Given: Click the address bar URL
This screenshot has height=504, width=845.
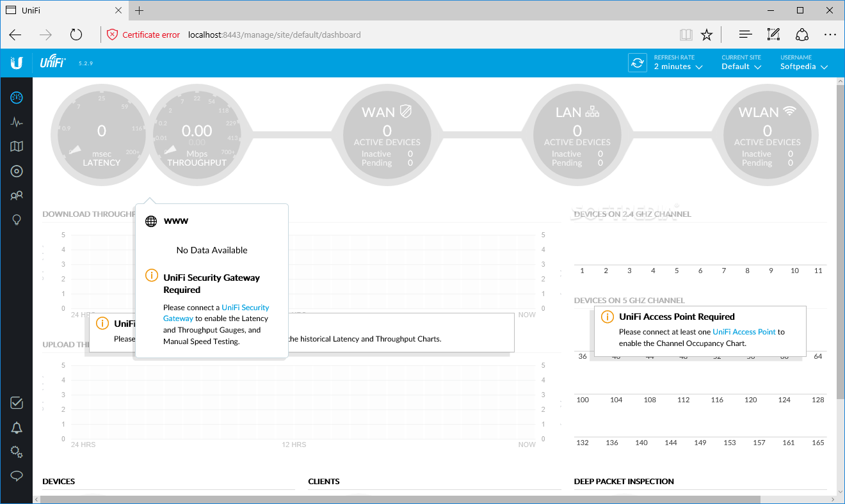Looking at the screenshot, I should (x=274, y=35).
